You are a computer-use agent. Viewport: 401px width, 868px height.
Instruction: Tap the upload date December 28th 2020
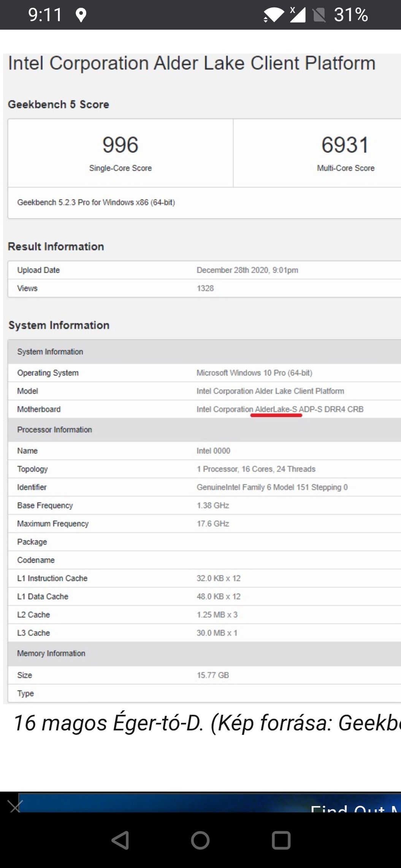click(247, 270)
